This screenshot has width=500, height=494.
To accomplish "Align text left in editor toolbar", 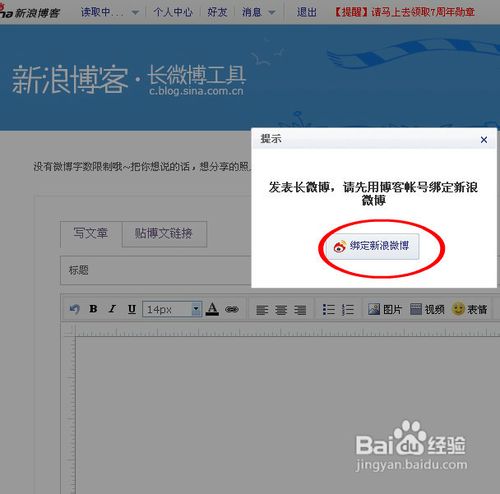I will click(262, 310).
